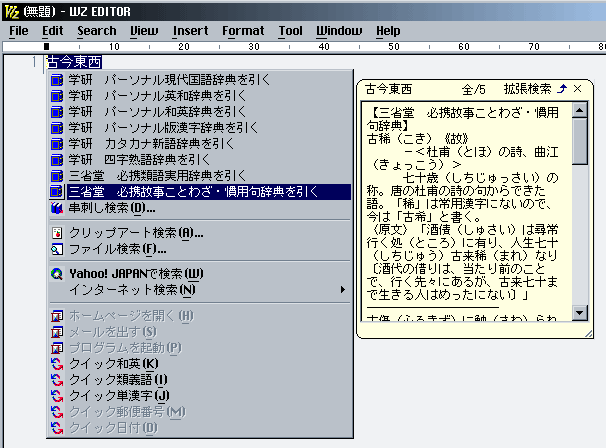Click the クイック類義語 swirl icon
The width and height of the screenshot is (606, 448).
pyautogui.click(x=57, y=380)
